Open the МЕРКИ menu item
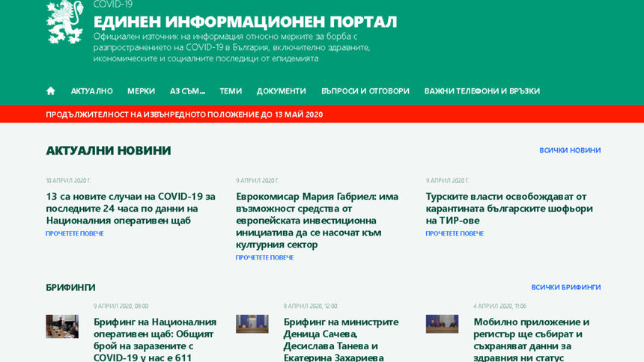The width and height of the screenshot is (644, 362). pyautogui.click(x=141, y=91)
